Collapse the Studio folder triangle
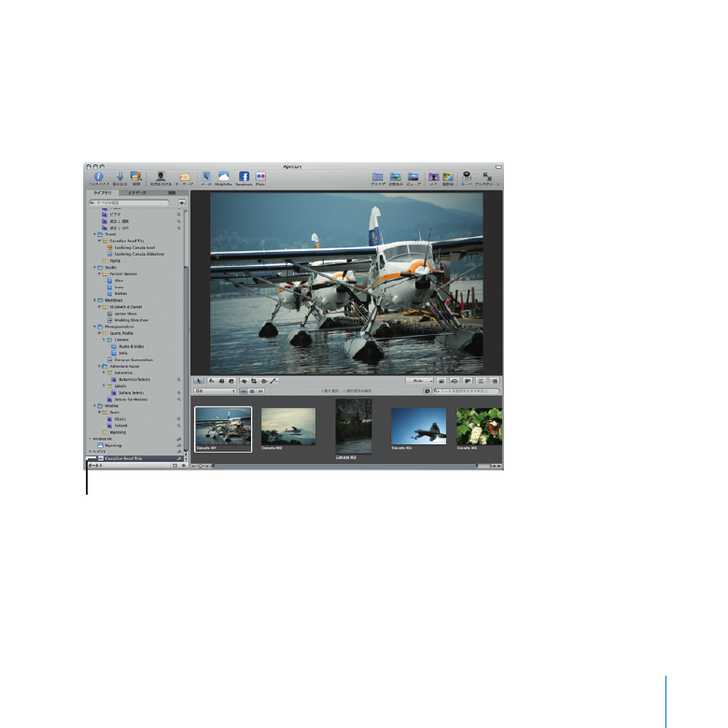This screenshot has width=728, height=728. coord(94,268)
